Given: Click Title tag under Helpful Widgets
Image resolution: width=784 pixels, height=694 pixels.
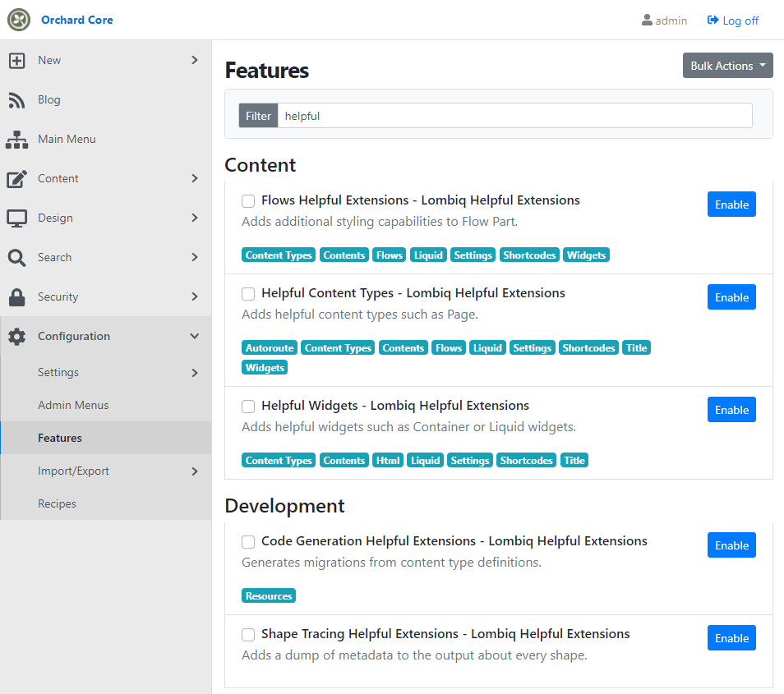Looking at the screenshot, I should [574, 460].
